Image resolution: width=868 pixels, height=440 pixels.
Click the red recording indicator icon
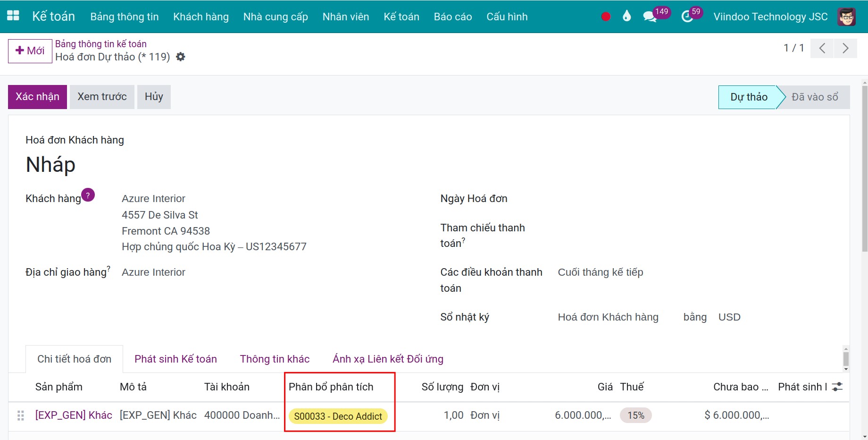[x=606, y=17]
